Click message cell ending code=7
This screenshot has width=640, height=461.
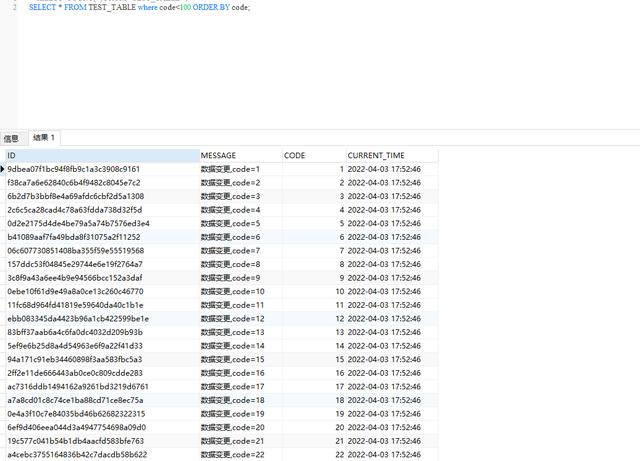click(x=240, y=251)
